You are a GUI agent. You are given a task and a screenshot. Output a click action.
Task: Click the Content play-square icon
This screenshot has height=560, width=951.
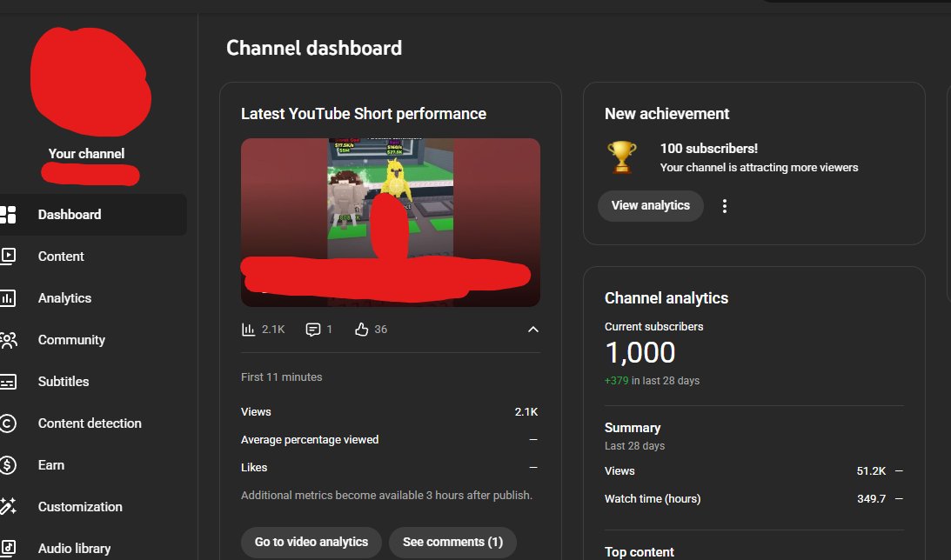coord(8,257)
